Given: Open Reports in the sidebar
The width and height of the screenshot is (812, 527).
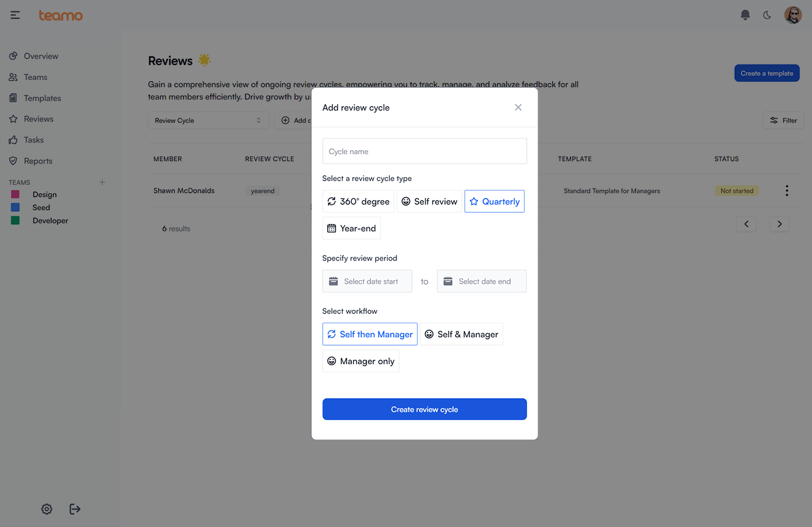Looking at the screenshot, I should [x=38, y=161].
